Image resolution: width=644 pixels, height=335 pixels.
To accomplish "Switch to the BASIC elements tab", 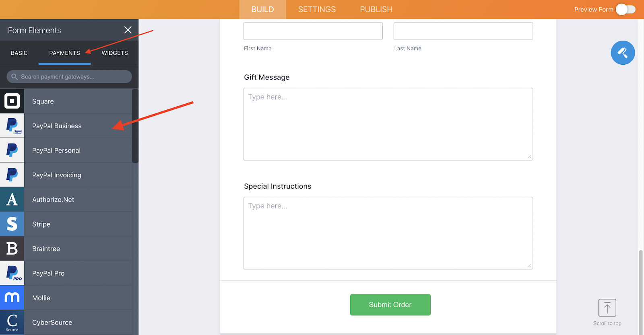I will tap(19, 53).
